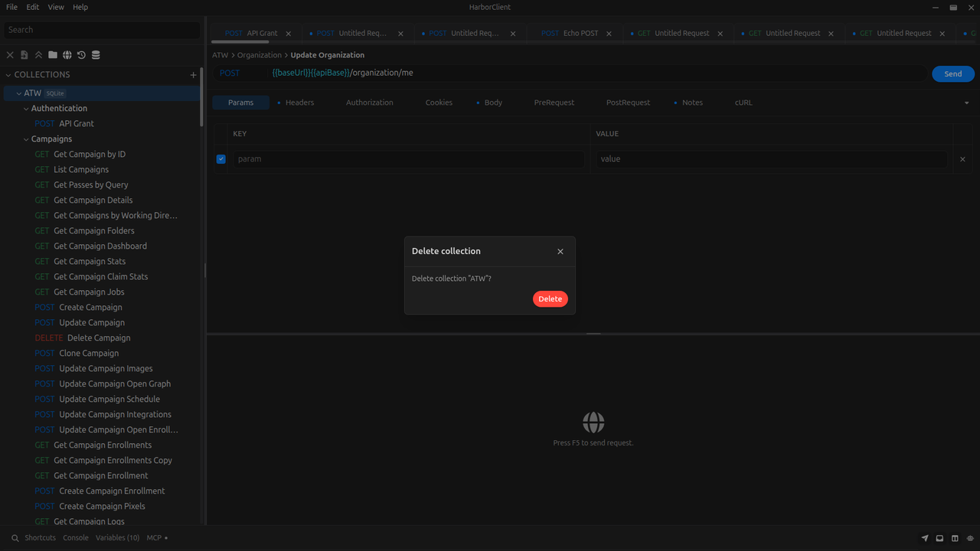Collapse the Campaigns folder
Screen dimensions: 980x551
(26, 139)
